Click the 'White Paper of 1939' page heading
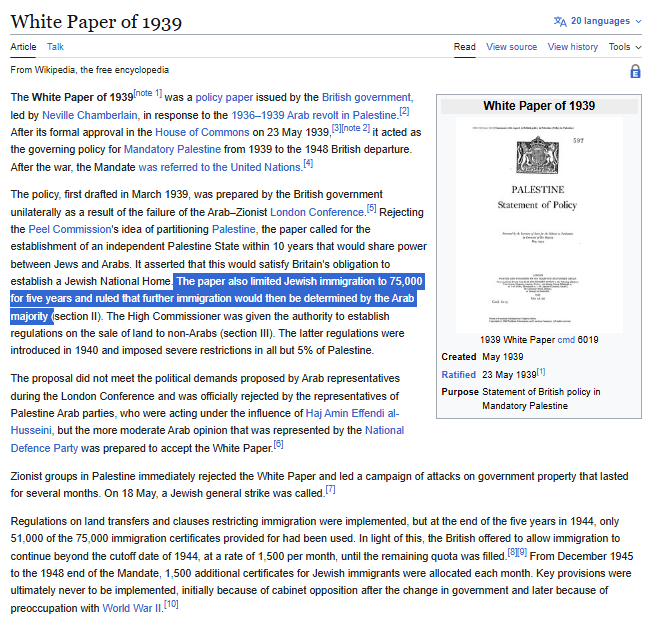Screen dimensions: 649x621 [x=96, y=22]
